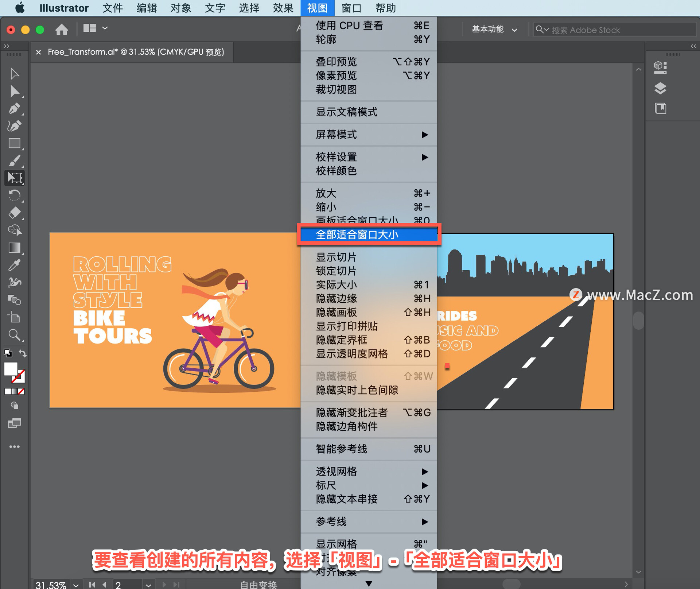This screenshot has height=589, width=700.
Task: Open the 基本功能 workspace switcher
Action: click(x=494, y=30)
